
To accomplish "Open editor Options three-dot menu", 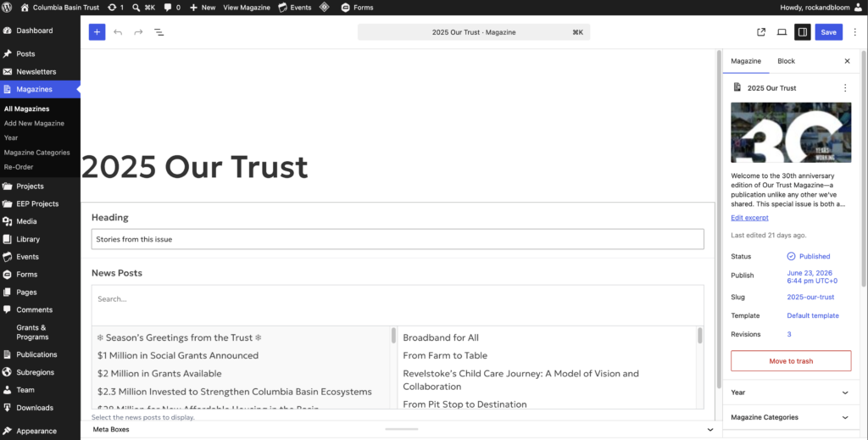I will click(x=855, y=32).
